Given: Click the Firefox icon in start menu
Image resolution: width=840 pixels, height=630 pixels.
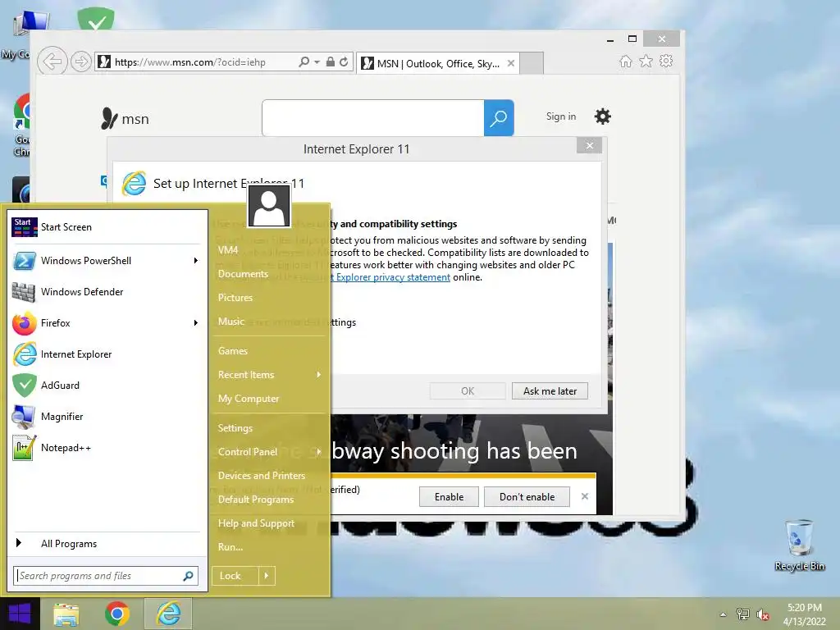Looking at the screenshot, I should [x=24, y=323].
